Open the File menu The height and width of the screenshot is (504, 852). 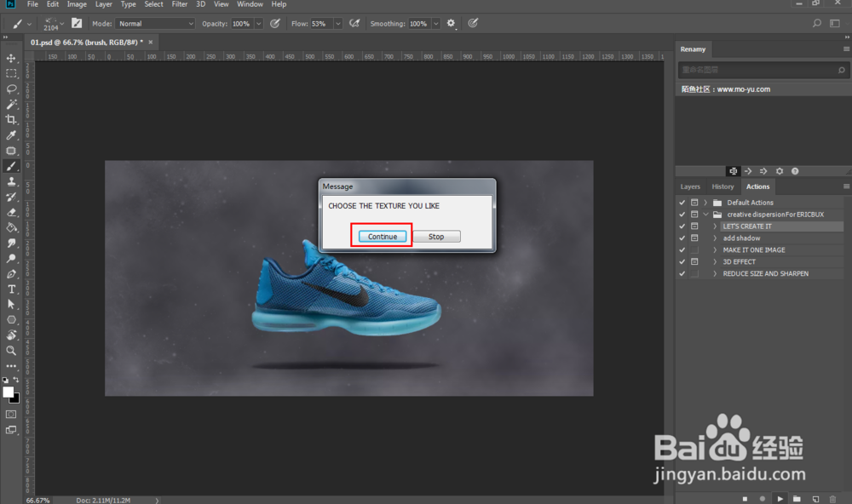[x=32, y=4]
